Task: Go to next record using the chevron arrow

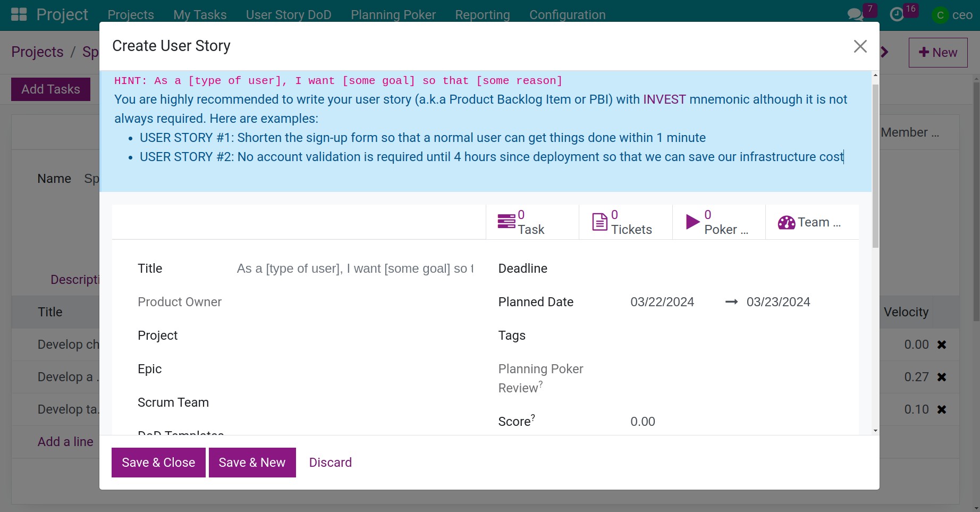Action: tap(885, 52)
